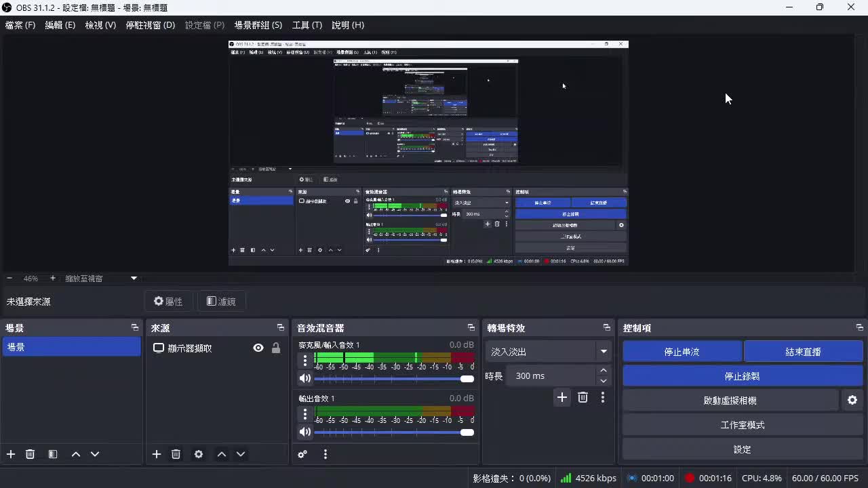Zoom in preview with plus icon
This screenshot has height=488, width=868.
tap(53, 278)
